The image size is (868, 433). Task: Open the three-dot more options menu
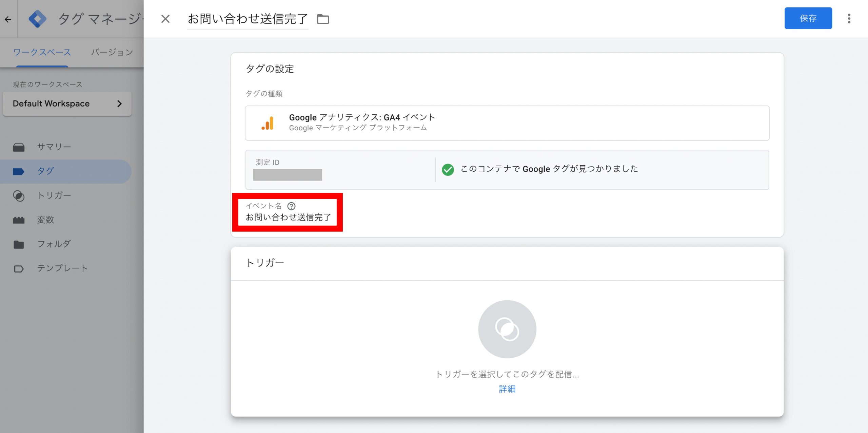[x=849, y=19]
